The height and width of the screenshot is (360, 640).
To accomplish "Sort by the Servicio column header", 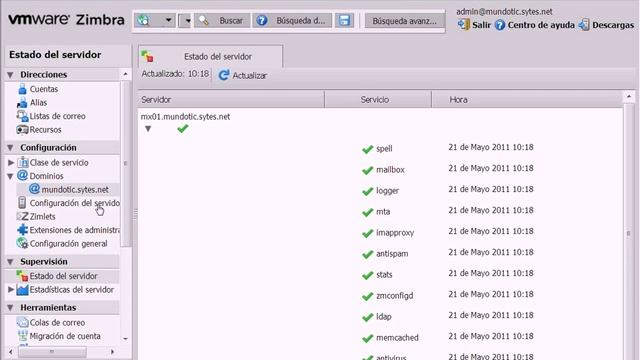I will 378,100.
